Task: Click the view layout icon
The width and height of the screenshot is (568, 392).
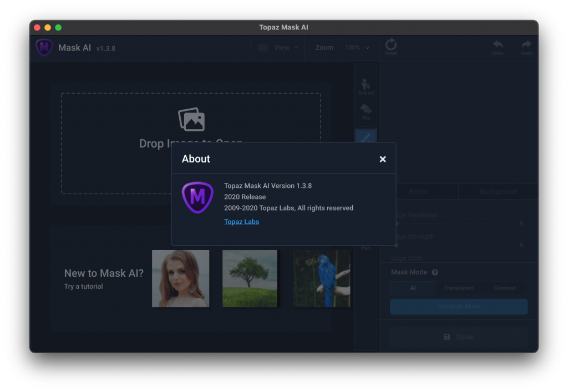Action: (263, 48)
